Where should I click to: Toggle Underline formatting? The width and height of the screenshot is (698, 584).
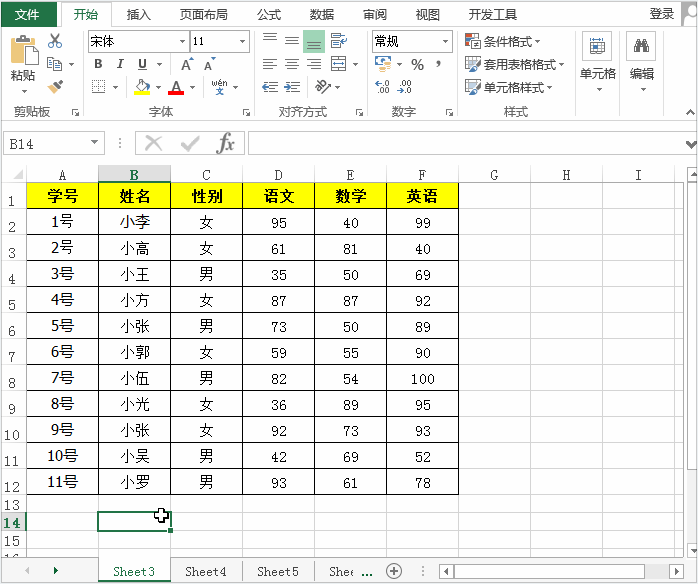(142, 64)
